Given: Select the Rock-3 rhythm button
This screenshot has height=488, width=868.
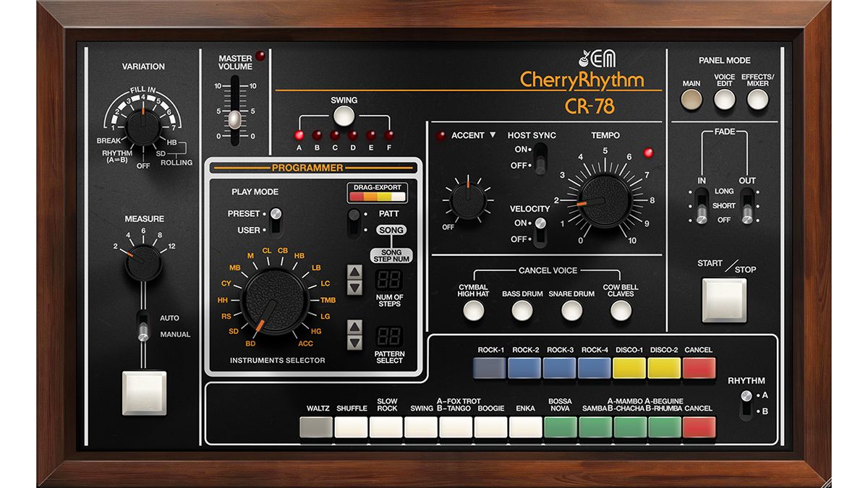Looking at the screenshot, I should [560, 368].
